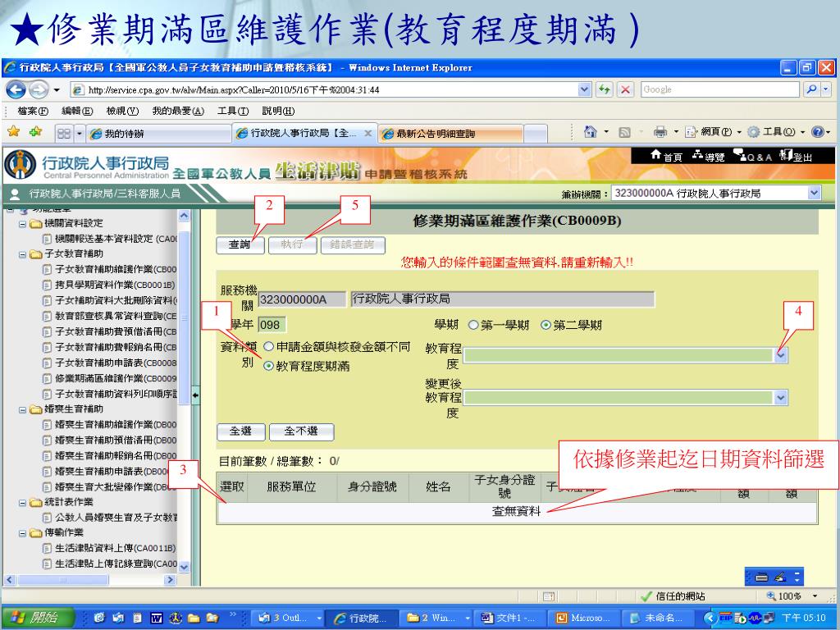Open the 我的最愛(A) menu

coord(178,111)
